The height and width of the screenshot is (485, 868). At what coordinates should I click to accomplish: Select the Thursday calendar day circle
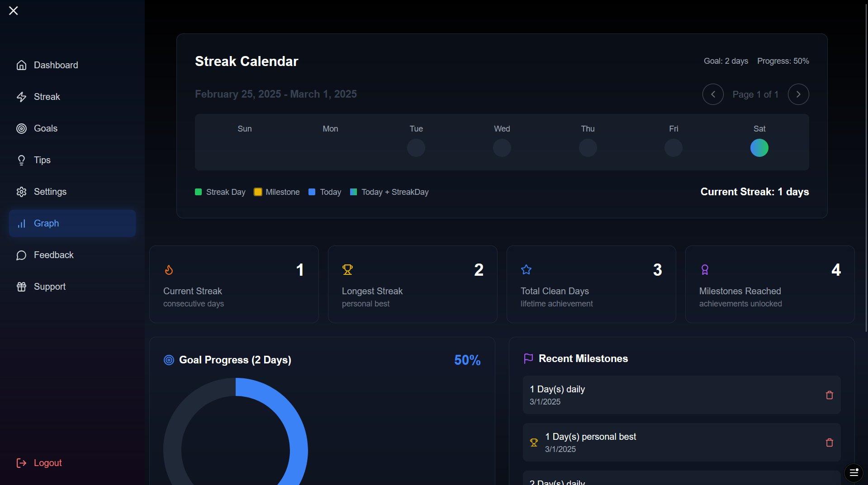pyautogui.click(x=588, y=148)
